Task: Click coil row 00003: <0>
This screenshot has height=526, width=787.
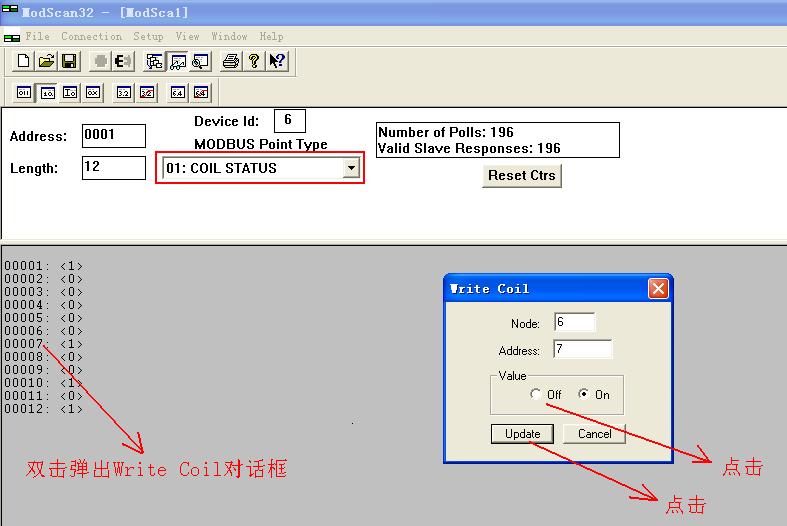Action: tap(43, 292)
